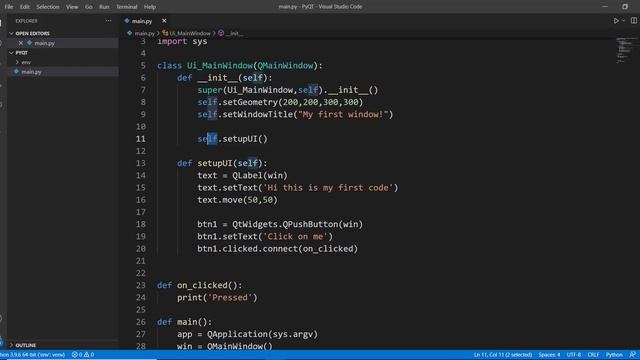Click 'class Ui_MainWindow' code line

point(240,65)
